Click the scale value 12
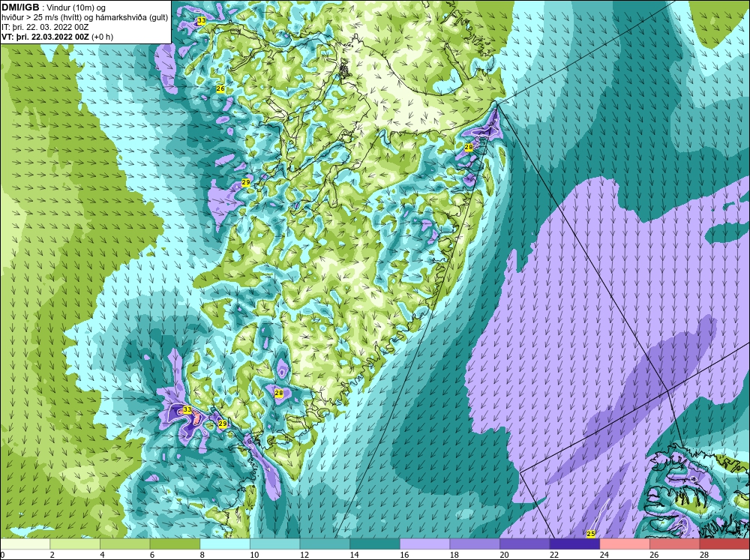The image size is (750, 560). 304,555
